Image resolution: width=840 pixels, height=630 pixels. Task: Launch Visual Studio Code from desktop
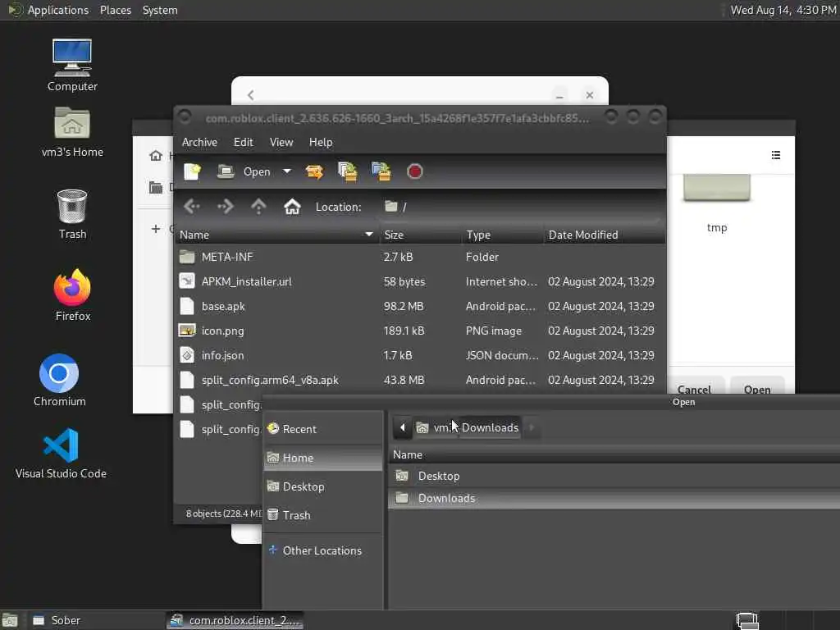click(61, 453)
